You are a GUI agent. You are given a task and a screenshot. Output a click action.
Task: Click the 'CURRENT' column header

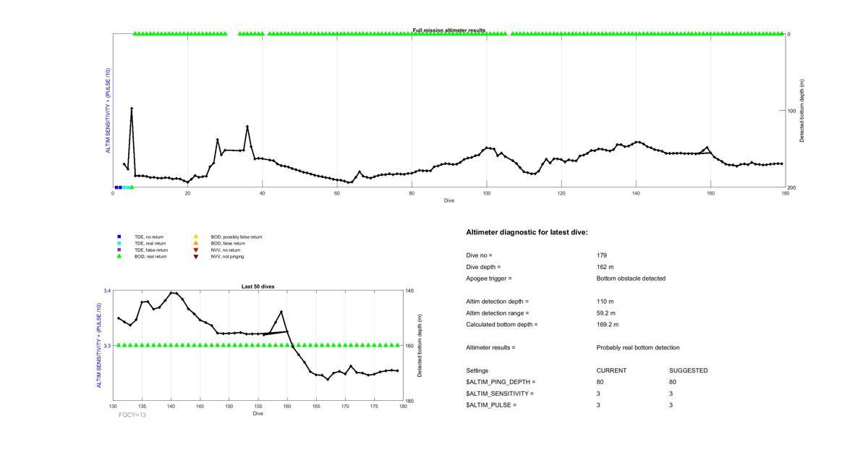(x=612, y=370)
